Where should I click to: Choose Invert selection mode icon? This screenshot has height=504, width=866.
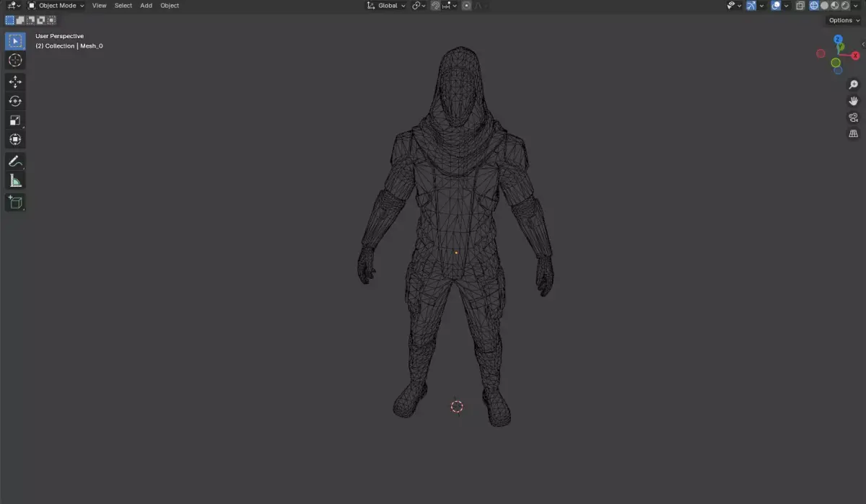click(41, 20)
